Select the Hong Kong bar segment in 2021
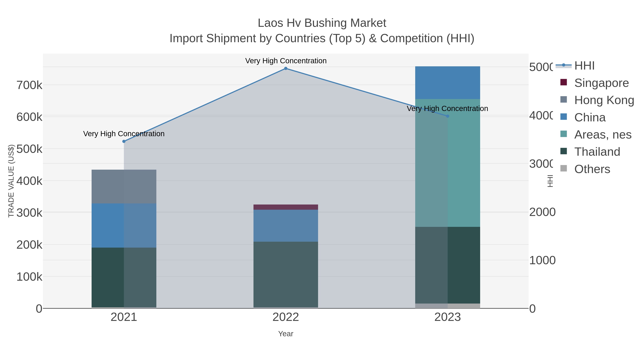 point(124,187)
